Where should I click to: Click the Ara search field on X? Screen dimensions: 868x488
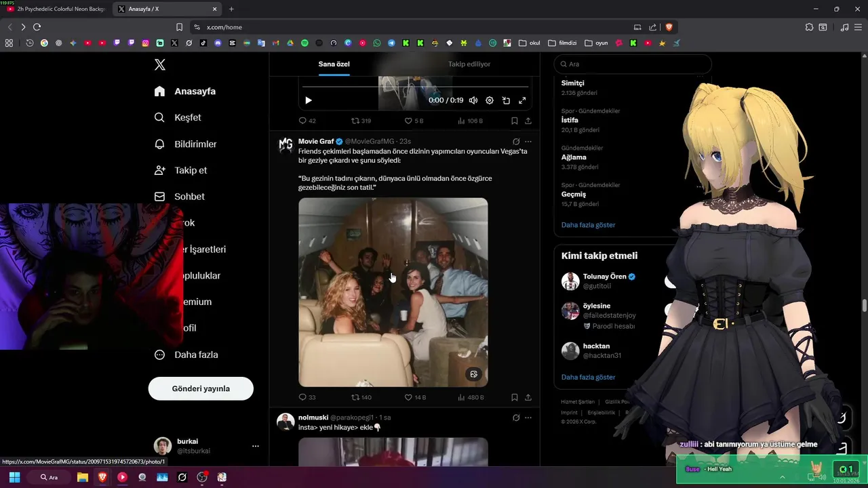click(633, 64)
